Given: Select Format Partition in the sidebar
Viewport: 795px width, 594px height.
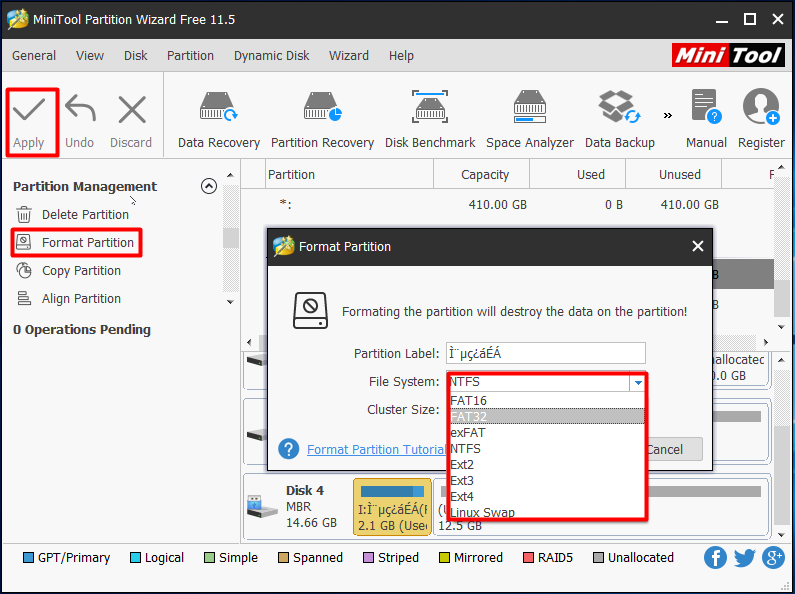Looking at the screenshot, I should [76, 243].
